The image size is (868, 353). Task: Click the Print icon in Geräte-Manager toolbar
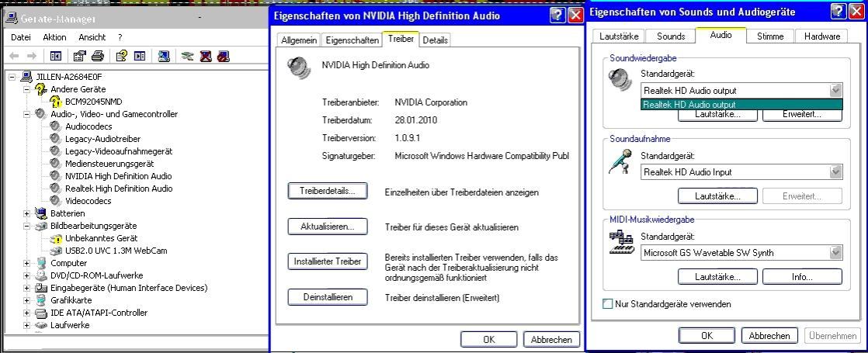click(97, 56)
